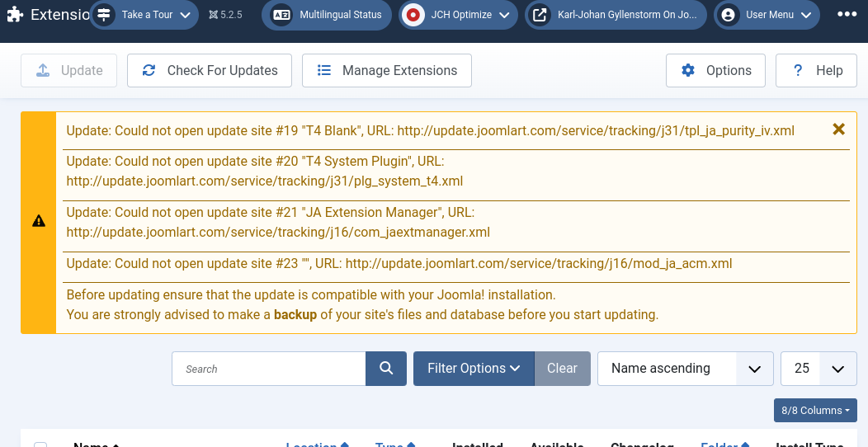Open the 8/8 Columns selector

pos(815,410)
